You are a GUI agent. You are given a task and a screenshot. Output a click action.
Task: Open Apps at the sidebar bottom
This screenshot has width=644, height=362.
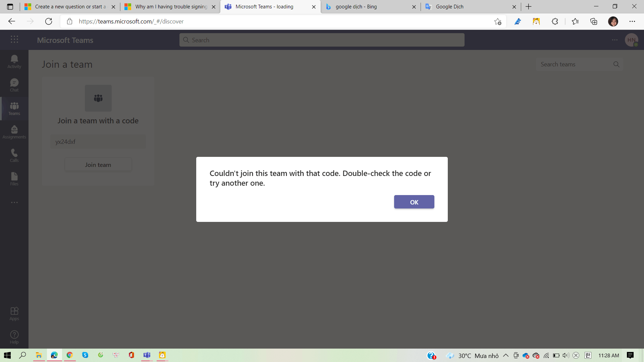coord(14,314)
